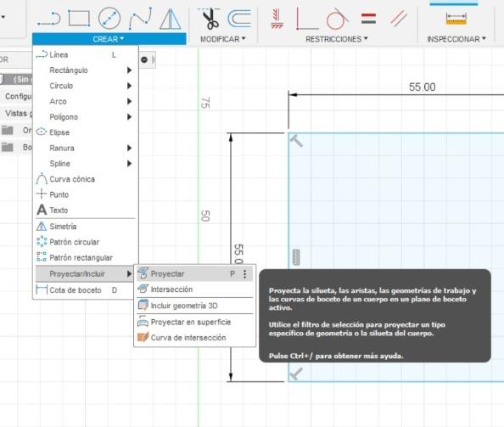The height and width of the screenshot is (427, 504).
Task: Choose Elipse from the Crear menu
Action: [x=86, y=132]
